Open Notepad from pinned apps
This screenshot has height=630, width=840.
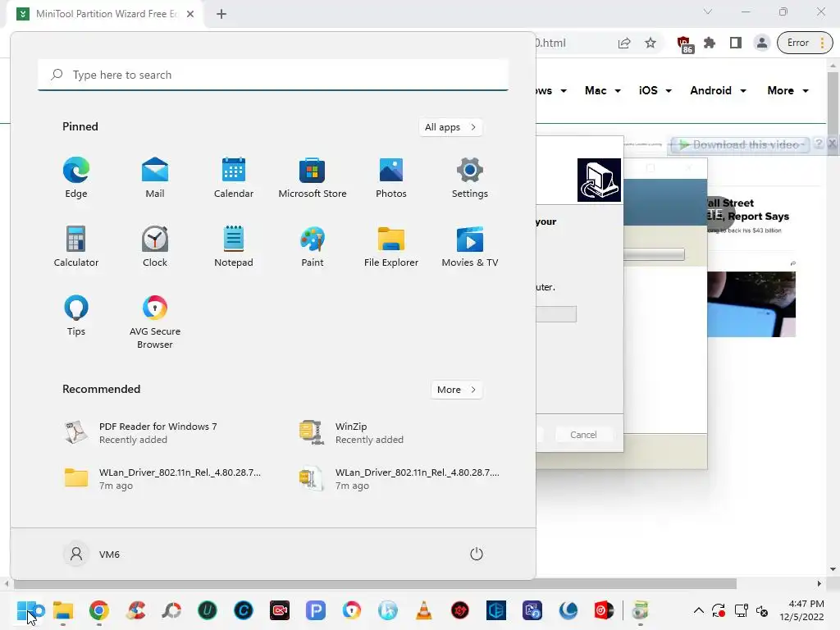pyautogui.click(x=234, y=246)
